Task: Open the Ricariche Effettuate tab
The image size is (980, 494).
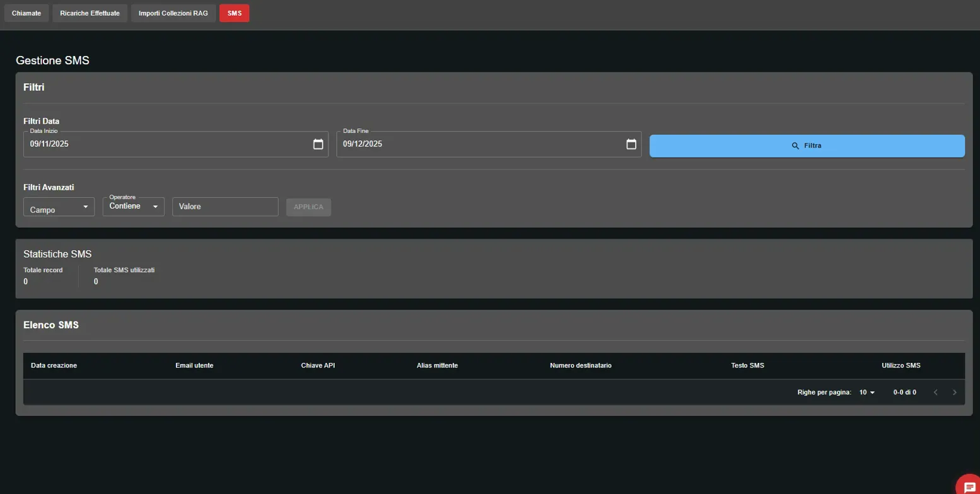Action: coord(90,13)
